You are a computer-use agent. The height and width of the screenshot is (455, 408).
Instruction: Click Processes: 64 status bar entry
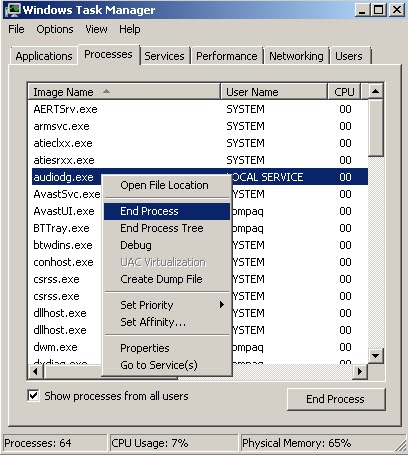[55, 443]
